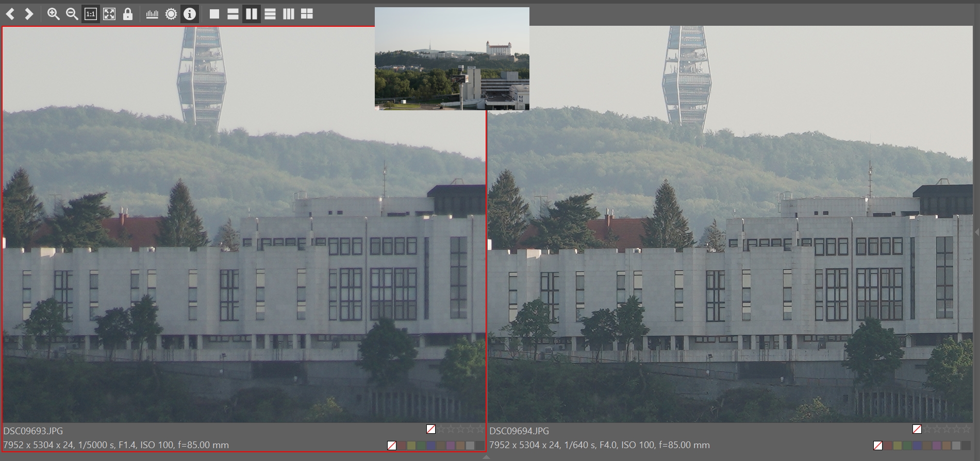
Task: Click the navigator preview thumbnail of the castle
Action: click(452, 58)
